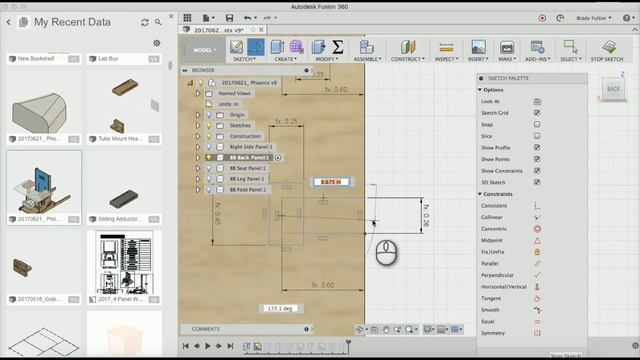Click the Press Pull Modify icon
The height and width of the screenshot is (360, 640).
318,47
